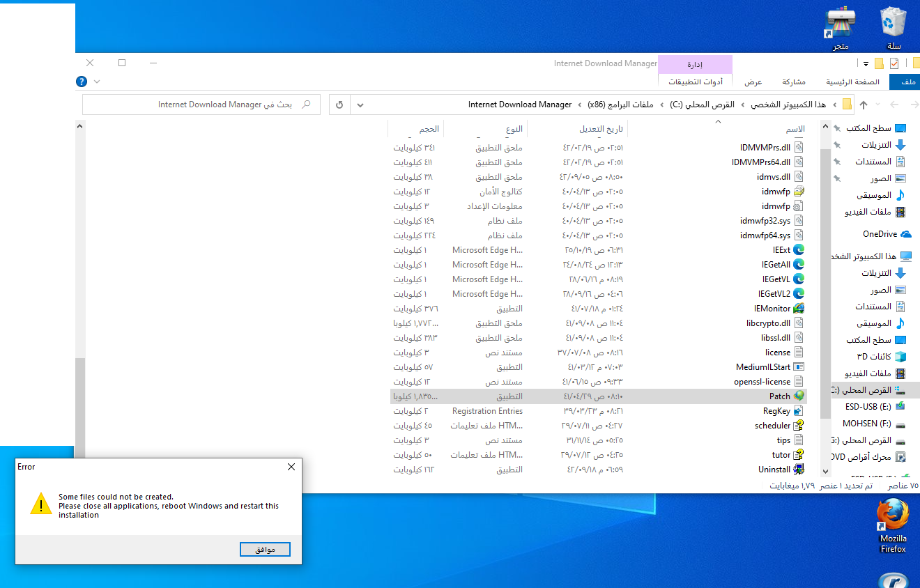Screen dimensions: 920x588
Task: Select the IEGetVL Edge file icon
Action: click(x=799, y=279)
